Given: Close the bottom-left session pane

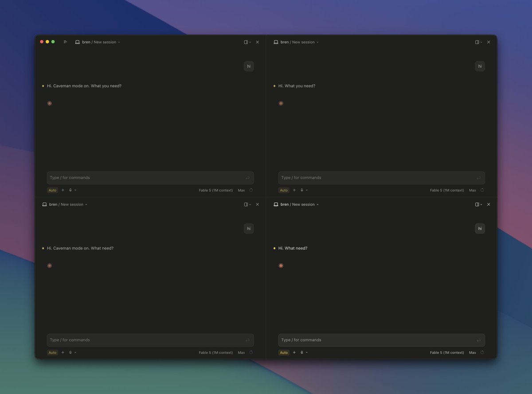Looking at the screenshot, I should coord(257,204).
